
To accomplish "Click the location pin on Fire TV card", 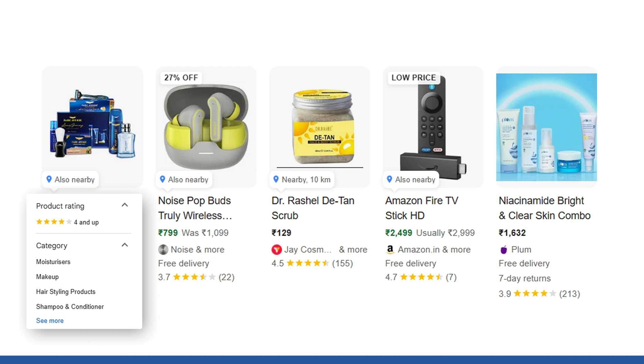I will pyautogui.click(x=390, y=180).
